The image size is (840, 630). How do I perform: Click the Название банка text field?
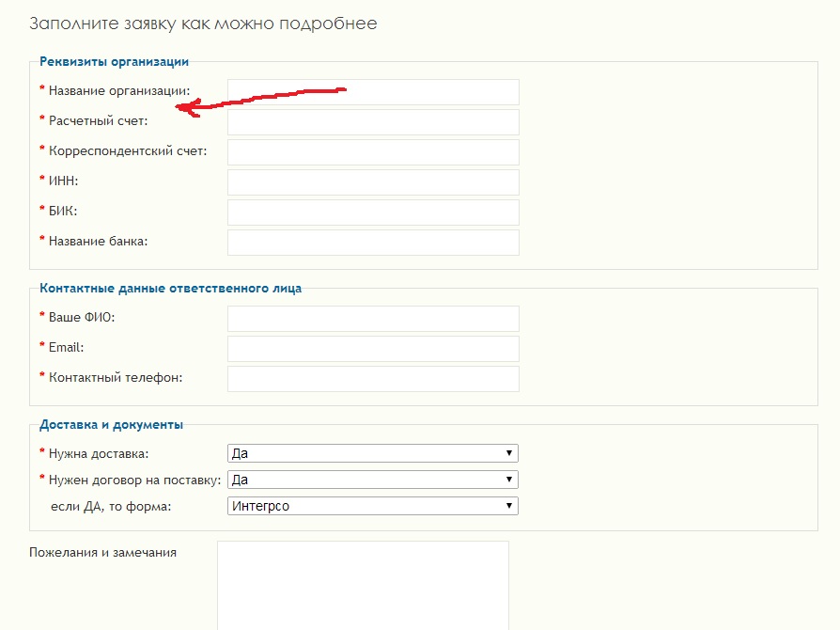(373, 243)
